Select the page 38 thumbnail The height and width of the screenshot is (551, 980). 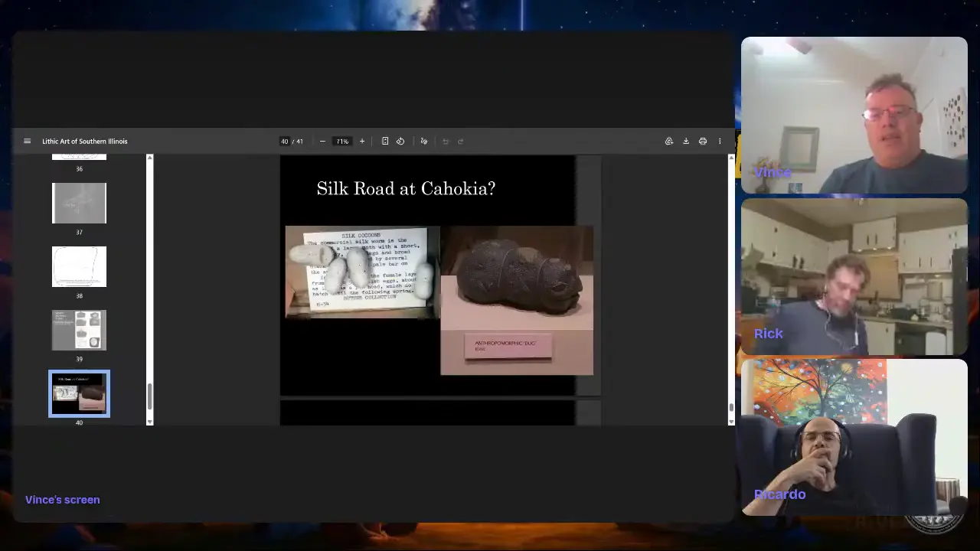pos(79,266)
